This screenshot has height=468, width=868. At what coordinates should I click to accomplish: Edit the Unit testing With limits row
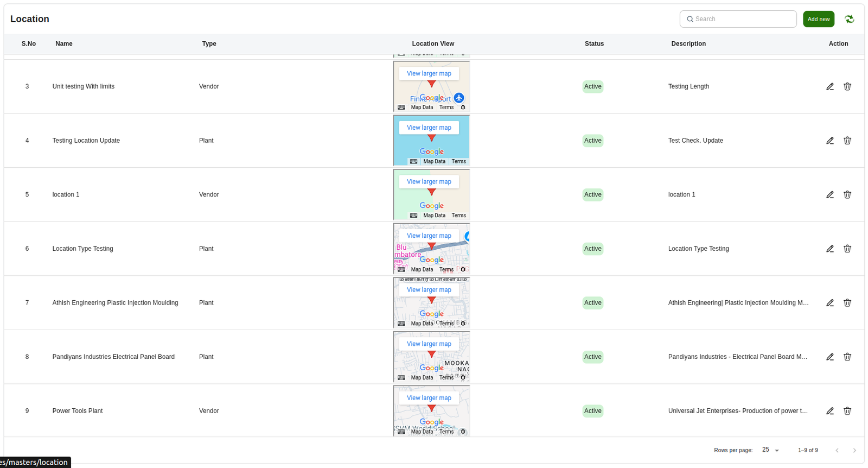(829, 86)
